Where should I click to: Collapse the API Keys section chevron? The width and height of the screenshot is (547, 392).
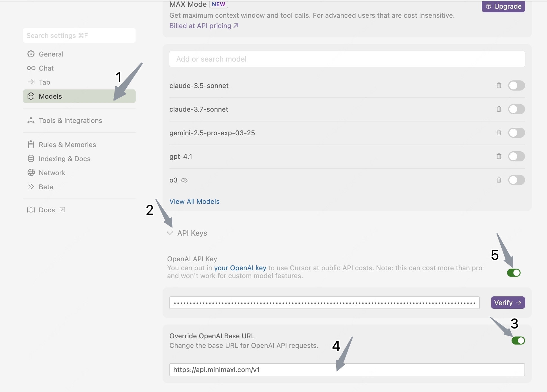[170, 233]
